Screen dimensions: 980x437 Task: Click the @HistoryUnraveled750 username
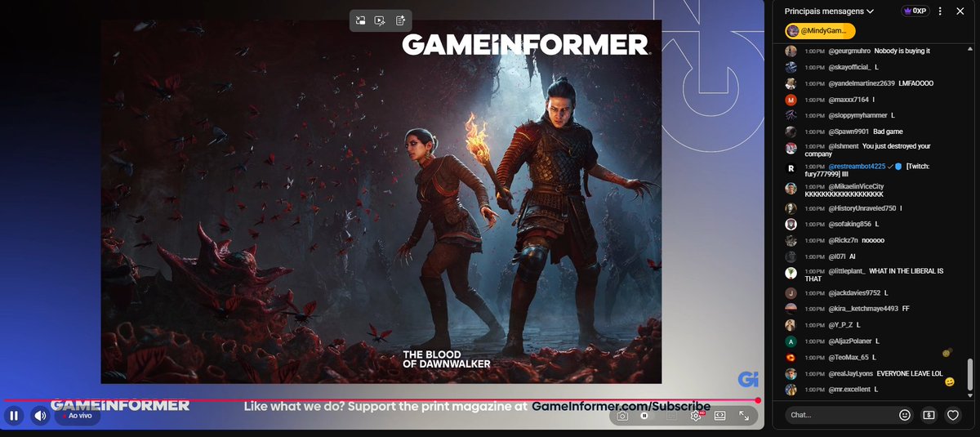click(862, 208)
